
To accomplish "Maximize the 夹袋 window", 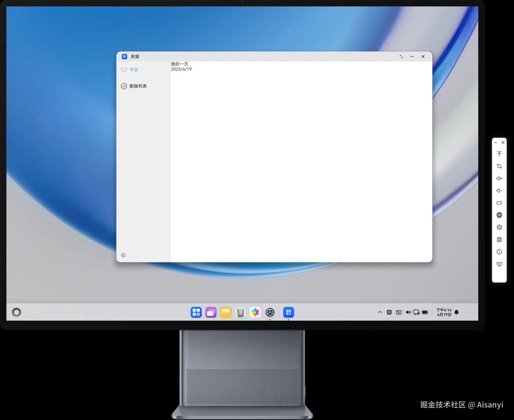I will (x=401, y=57).
